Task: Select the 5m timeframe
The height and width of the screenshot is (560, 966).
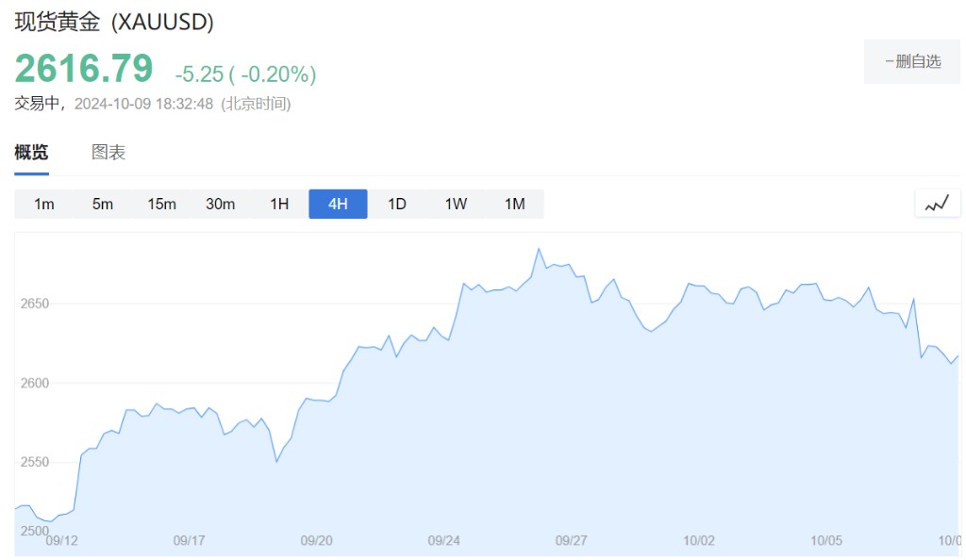Action: pyautogui.click(x=103, y=204)
